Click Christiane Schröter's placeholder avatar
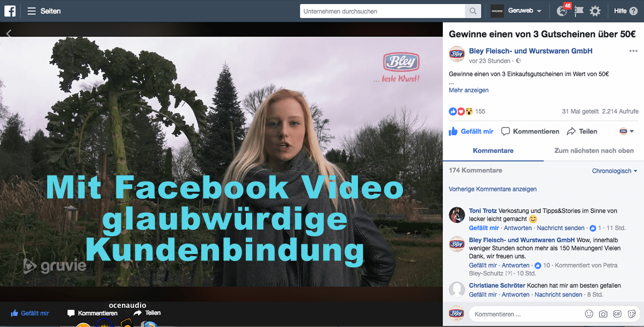The width and height of the screenshot is (644, 327). coord(457,289)
